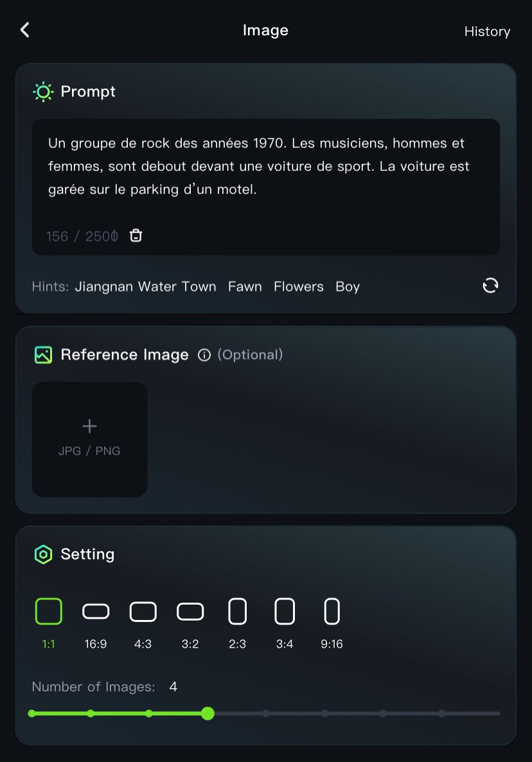Click the Setting hexagon icon
The image size is (532, 762).
click(x=43, y=554)
